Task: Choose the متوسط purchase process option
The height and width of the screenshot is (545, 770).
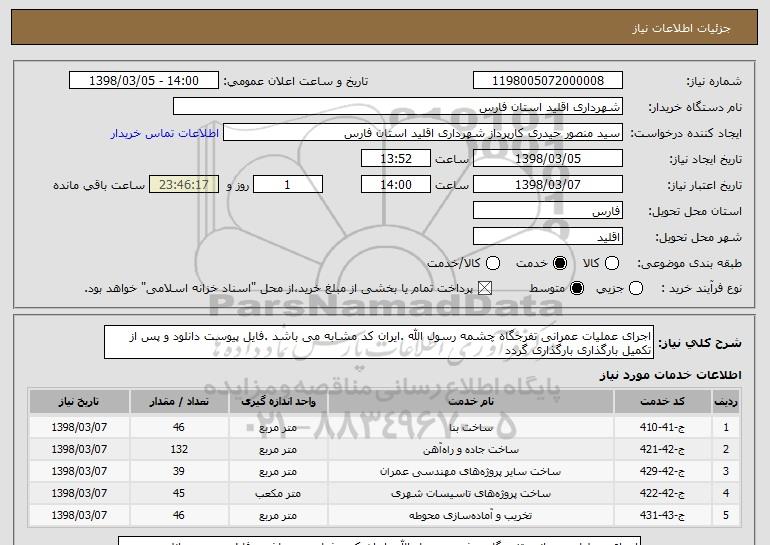Action: click(577, 288)
